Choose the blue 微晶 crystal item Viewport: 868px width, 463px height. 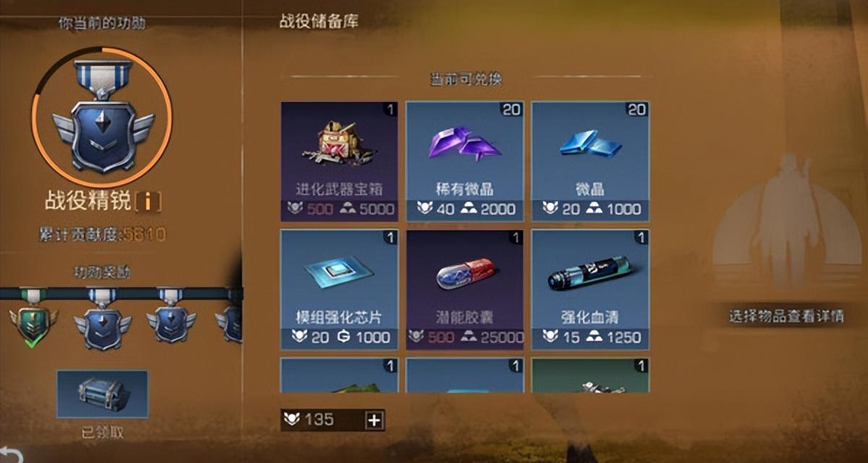click(x=590, y=161)
